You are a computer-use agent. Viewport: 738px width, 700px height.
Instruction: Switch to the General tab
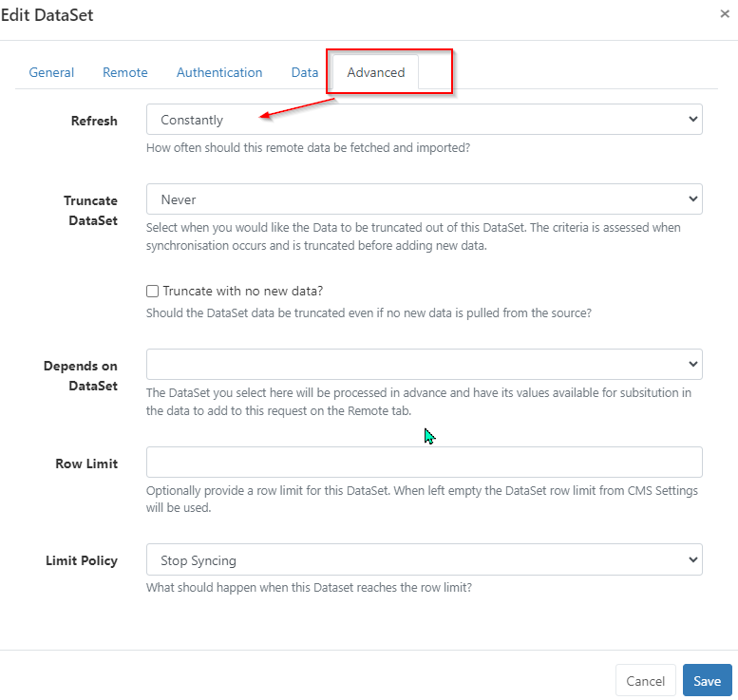pos(51,72)
